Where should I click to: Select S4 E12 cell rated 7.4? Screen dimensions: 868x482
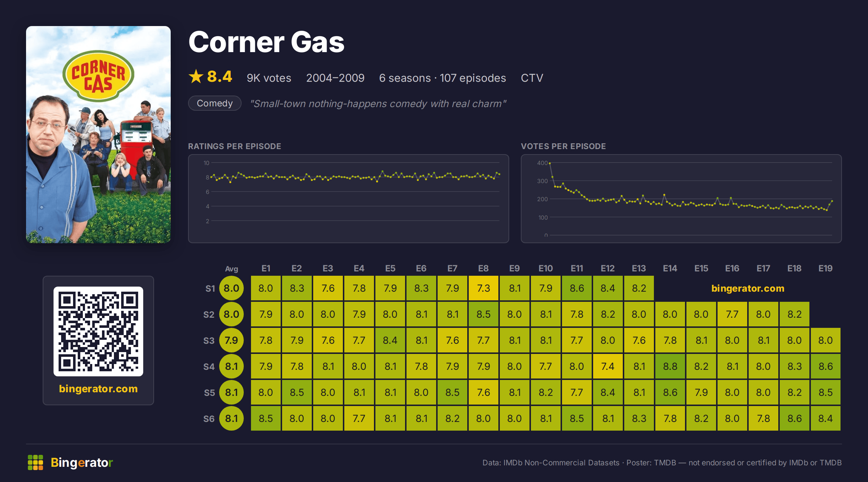click(x=608, y=367)
